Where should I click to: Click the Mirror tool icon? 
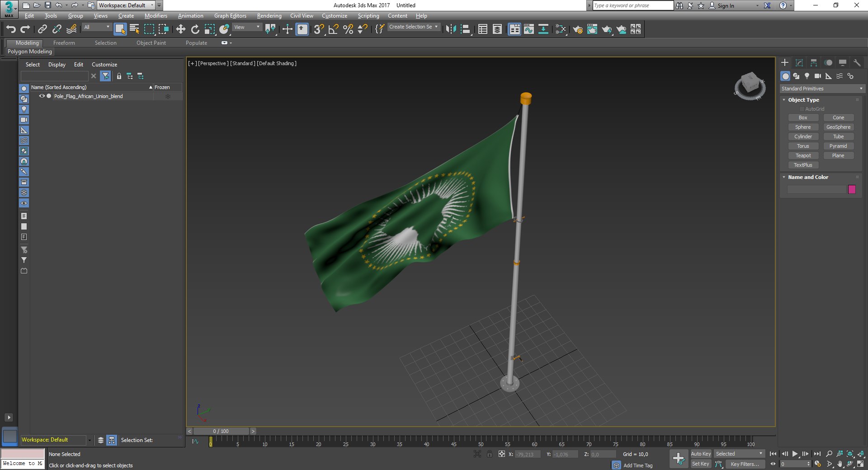[451, 29]
